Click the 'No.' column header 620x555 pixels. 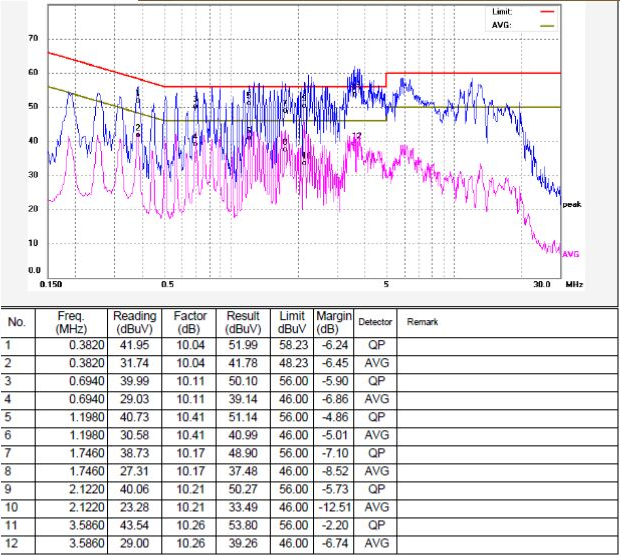pyautogui.click(x=17, y=322)
